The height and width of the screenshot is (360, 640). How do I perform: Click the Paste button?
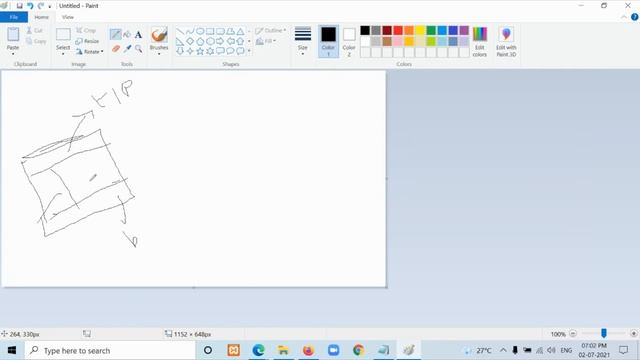pyautogui.click(x=13, y=38)
